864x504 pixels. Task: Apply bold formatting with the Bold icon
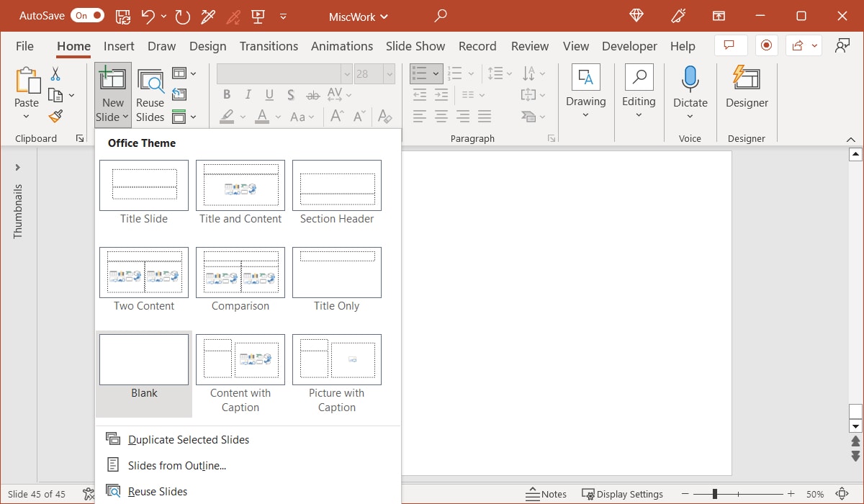pos(226,94)
